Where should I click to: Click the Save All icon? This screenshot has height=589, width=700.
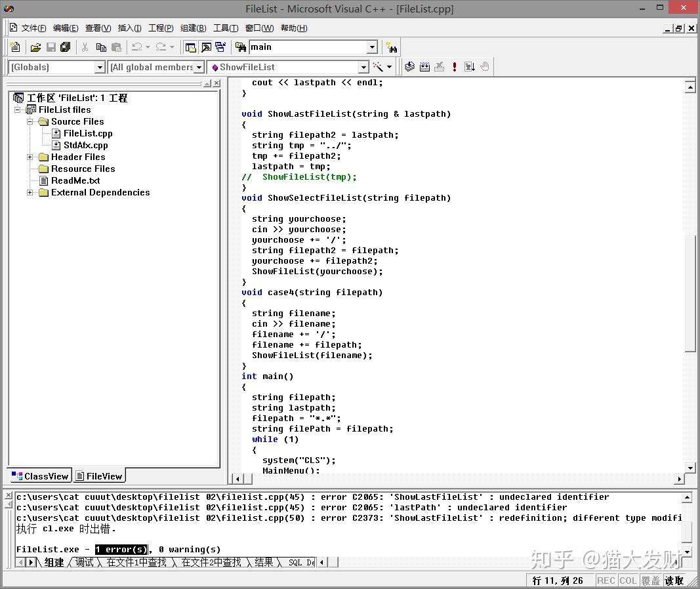tap(65, 47)
